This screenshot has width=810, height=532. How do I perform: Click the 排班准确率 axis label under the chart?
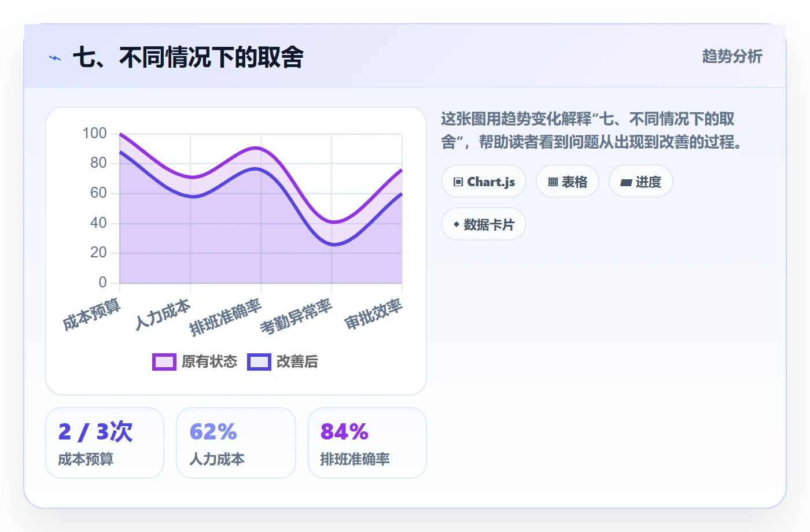[x=226, y=317]
